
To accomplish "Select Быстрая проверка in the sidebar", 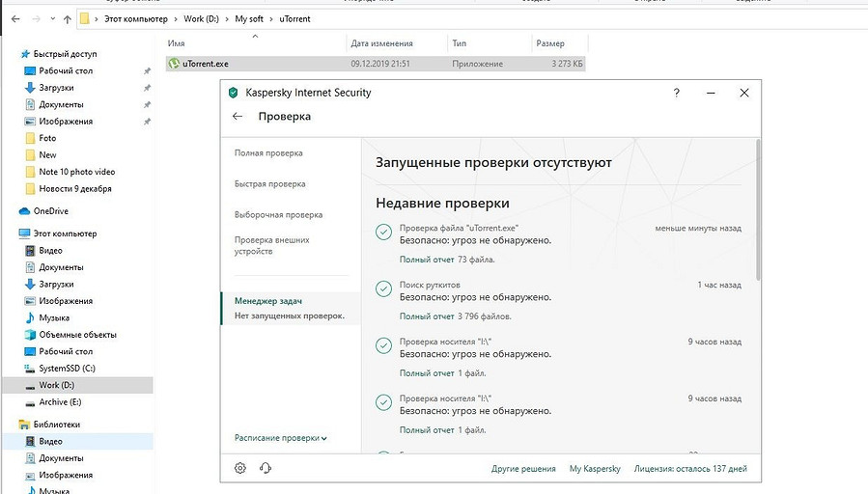I will (x=269, y=183).
